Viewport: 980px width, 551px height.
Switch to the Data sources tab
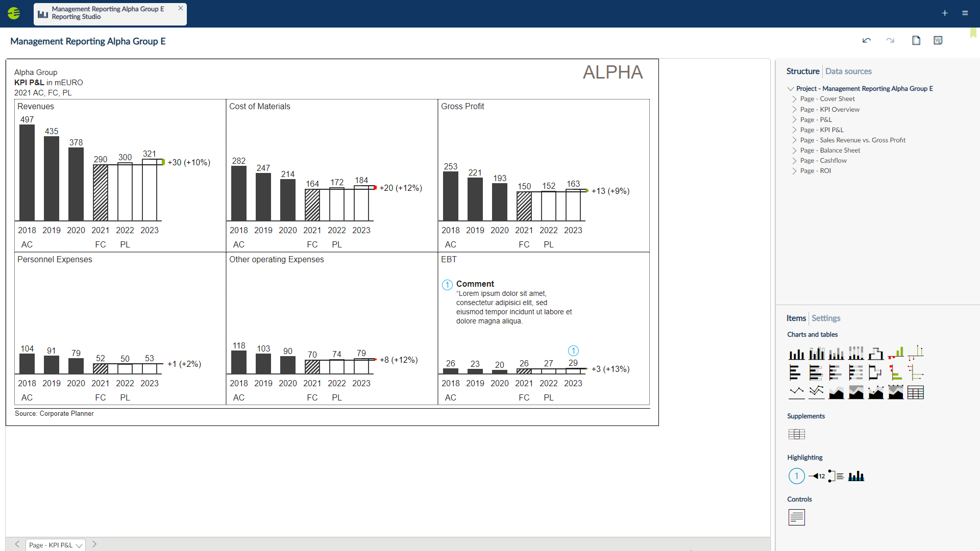pos(848,71)
